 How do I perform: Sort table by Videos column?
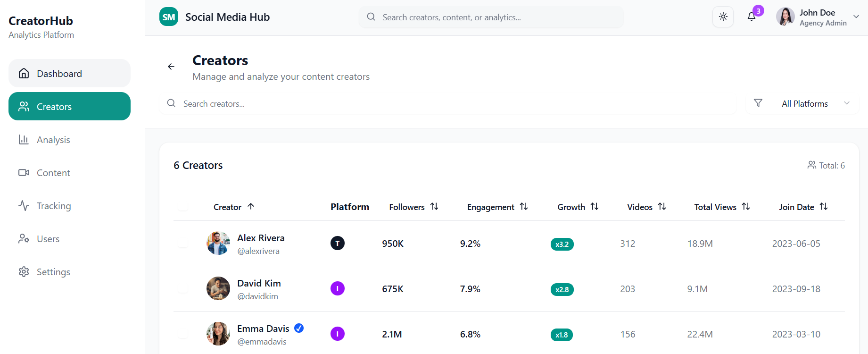point(646,207)
